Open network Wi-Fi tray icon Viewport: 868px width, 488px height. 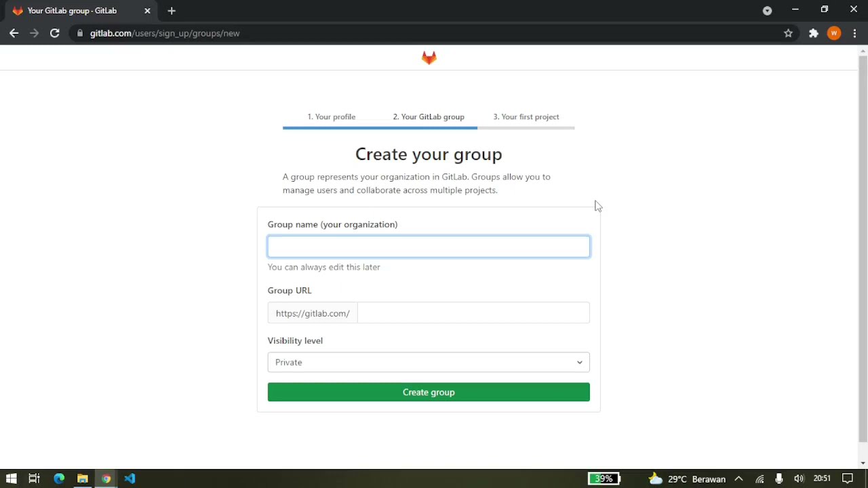click(759, 479)
